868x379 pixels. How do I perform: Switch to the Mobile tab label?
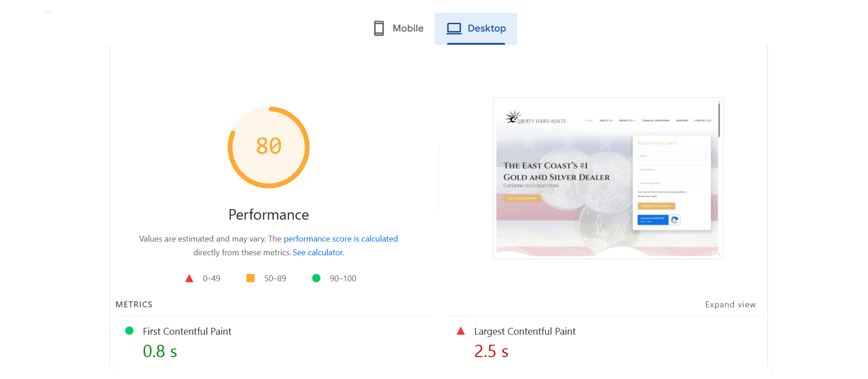(x=408, y=28)
